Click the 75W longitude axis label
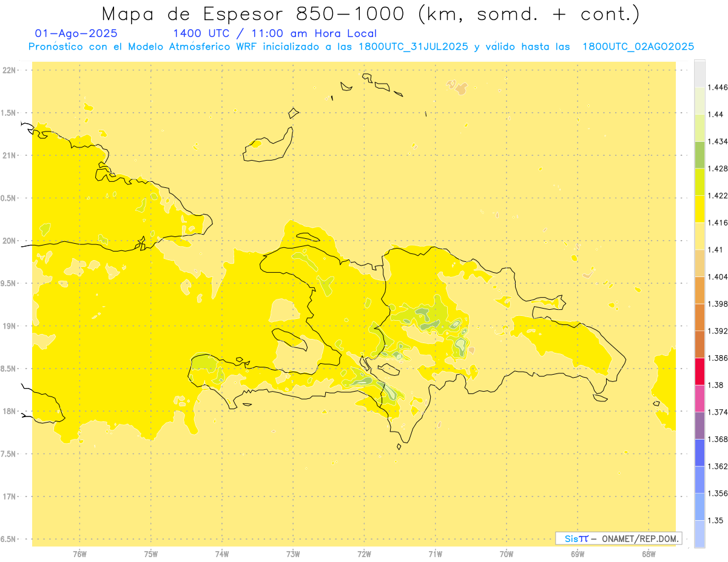Screen dimensions: 728x562 (x=151, y=554)
